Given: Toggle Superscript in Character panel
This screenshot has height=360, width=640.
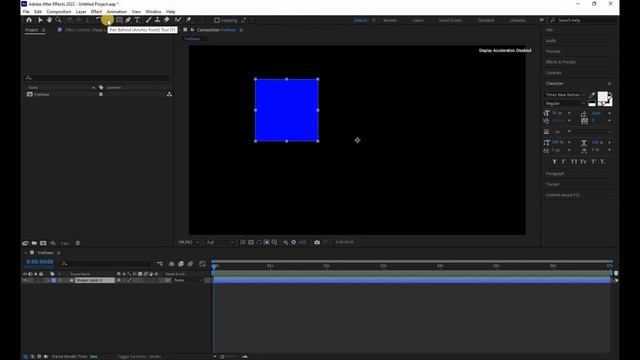Looking at the screenshot, I should [593, 162].
